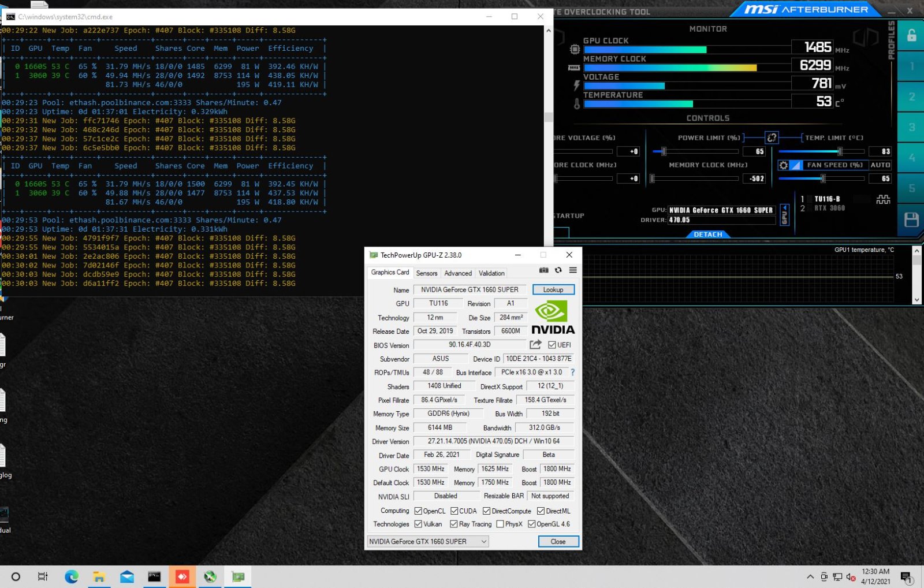Screen dimensions: 924x588
Task: Select Afterburner profile slot 4
Action: coord(912,158)
